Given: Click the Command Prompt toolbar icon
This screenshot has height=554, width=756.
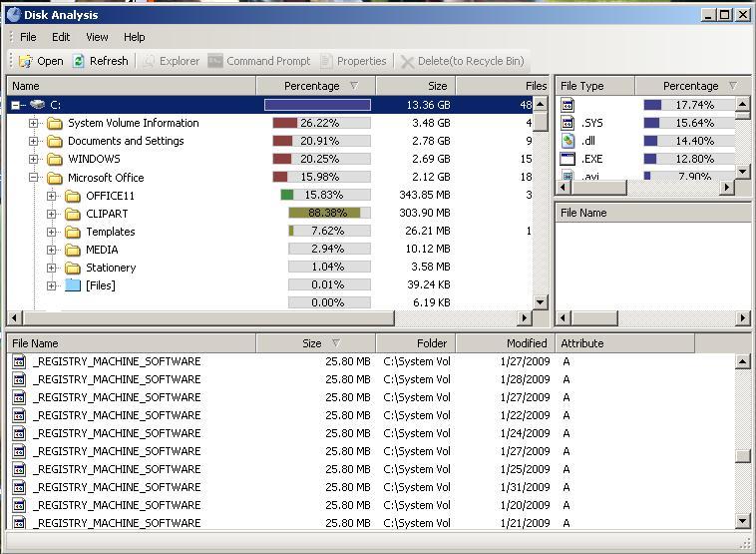Looking at the screenshot, I should pos(215,61).
